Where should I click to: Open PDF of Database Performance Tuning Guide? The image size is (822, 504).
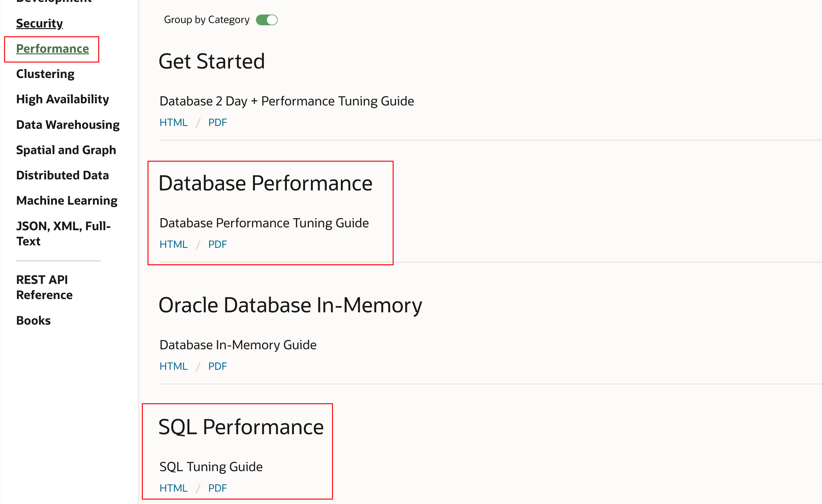[217, 244]
